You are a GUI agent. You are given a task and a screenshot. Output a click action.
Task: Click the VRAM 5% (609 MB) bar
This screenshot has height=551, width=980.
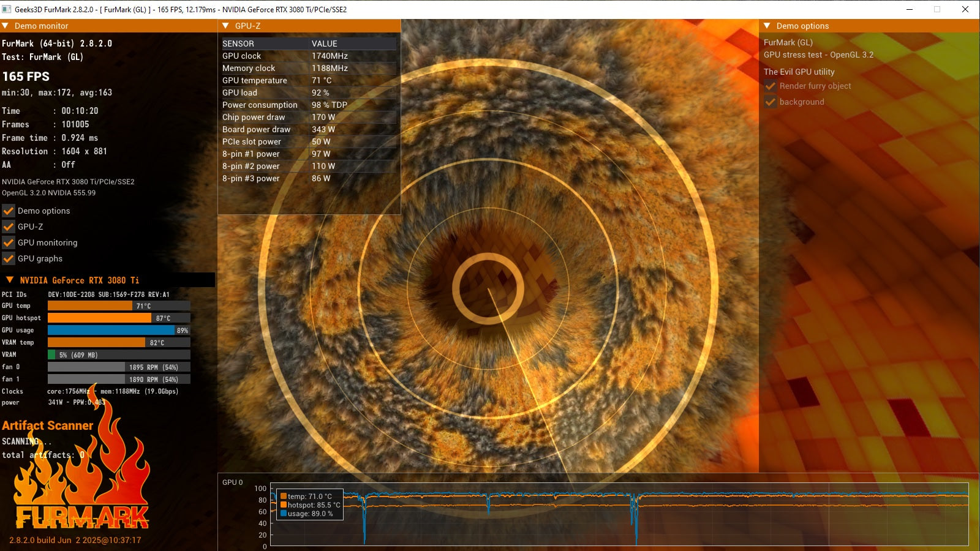[119, 354]
